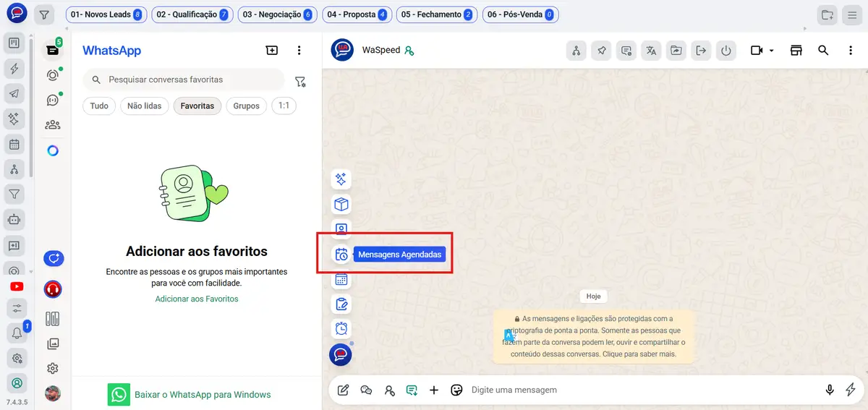Open the hamburger menu at top right

click(x=852, y=14)
